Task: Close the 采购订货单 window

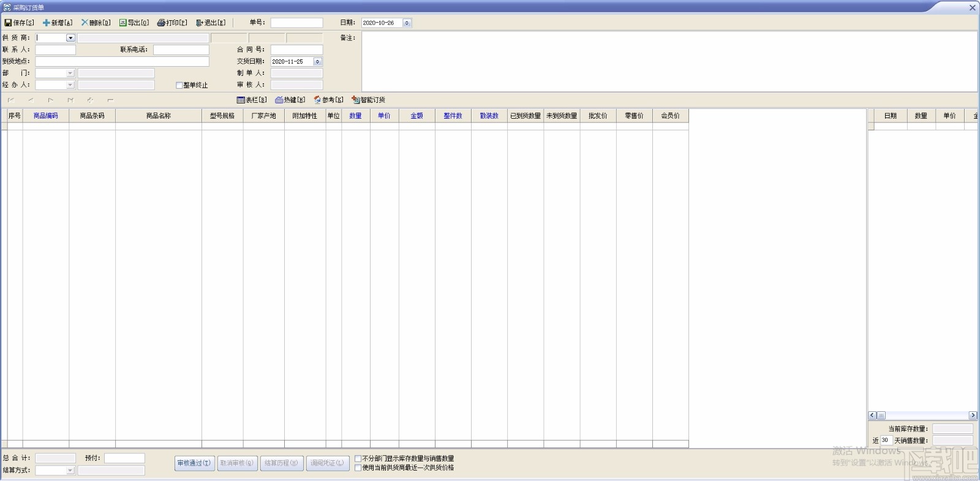Action: (x=972, y=7)
